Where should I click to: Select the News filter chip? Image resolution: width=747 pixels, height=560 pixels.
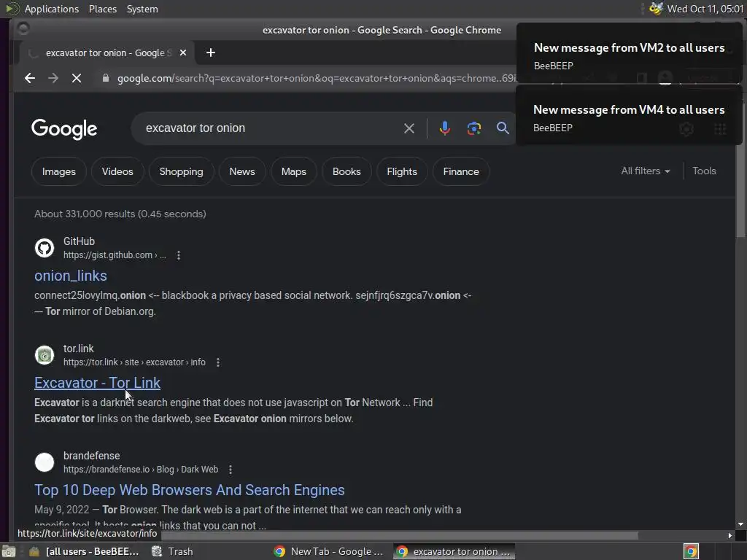242,171
